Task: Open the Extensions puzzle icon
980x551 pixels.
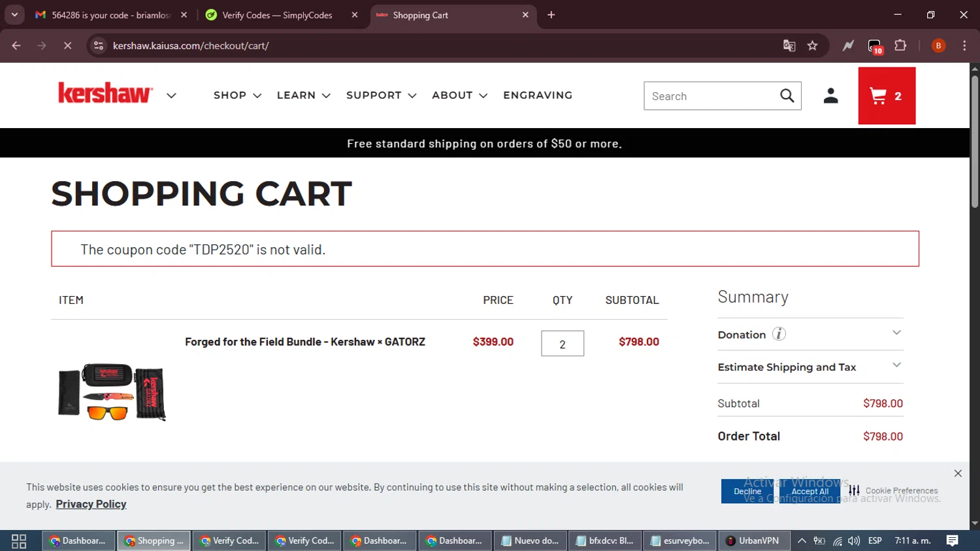Action: click(x=900, y=46)
